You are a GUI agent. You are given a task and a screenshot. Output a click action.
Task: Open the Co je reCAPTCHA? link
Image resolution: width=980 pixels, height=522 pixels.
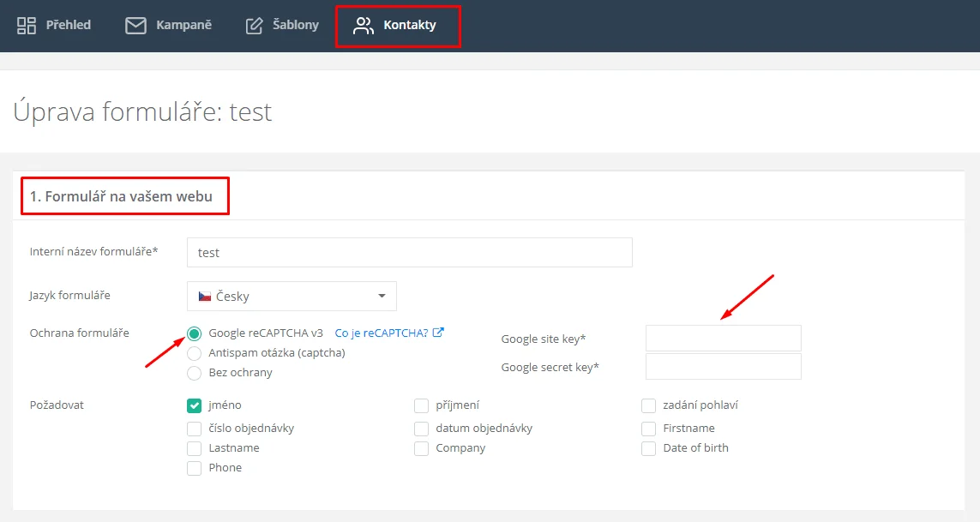(382, 333)
